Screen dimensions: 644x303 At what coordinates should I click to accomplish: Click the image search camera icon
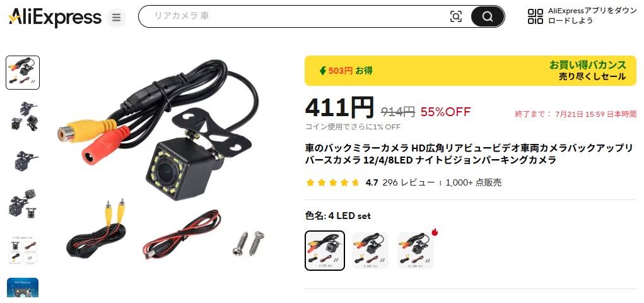pyautogui.click(x=456, y=16)
